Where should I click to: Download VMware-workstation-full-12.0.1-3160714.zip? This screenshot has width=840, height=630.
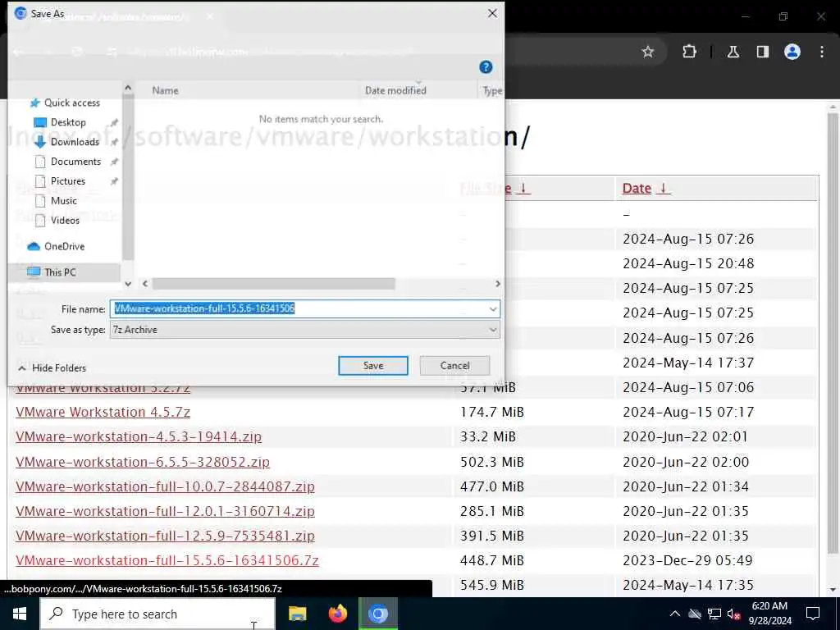pyautogui.click(x=165, y=511)
